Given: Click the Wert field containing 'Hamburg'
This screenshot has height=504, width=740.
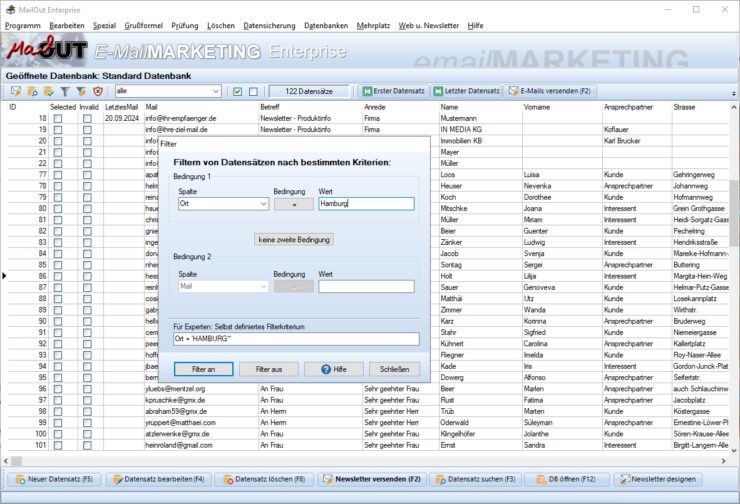Looking at the screenshot, I should tap(366, 204).
